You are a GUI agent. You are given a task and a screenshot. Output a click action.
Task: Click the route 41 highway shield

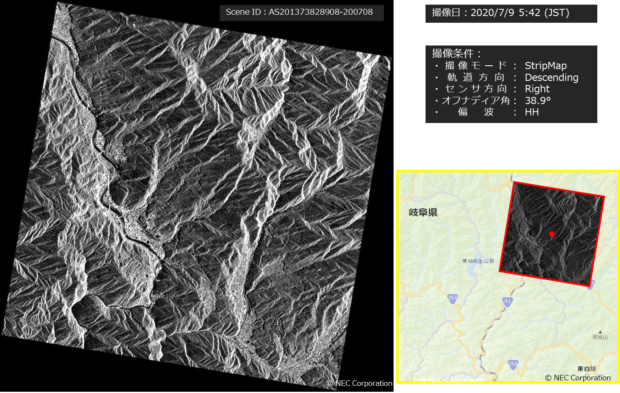coord(508,302)
